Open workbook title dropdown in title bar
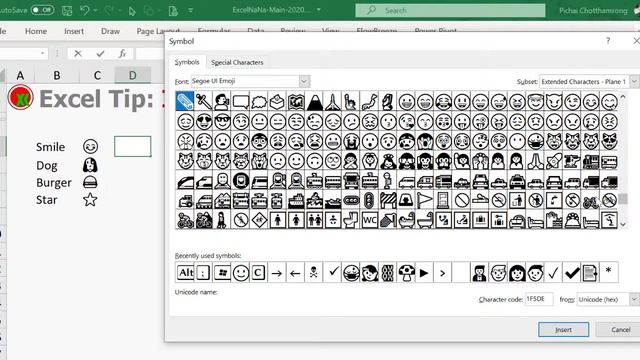 tap(319, 10)
